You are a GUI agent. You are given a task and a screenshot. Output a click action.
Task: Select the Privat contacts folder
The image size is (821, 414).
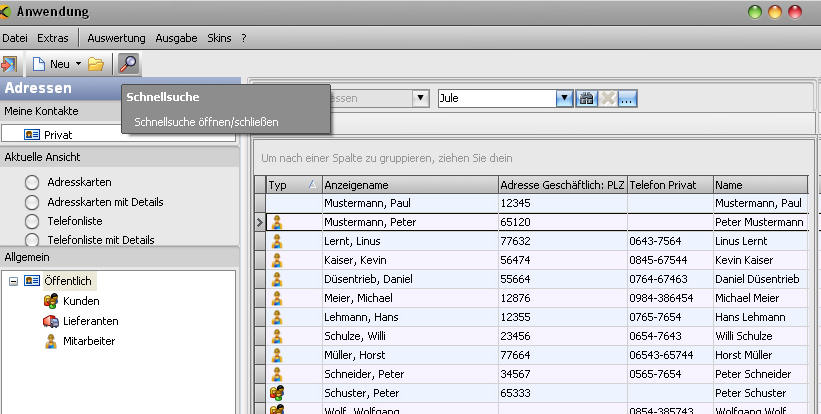pos(58,135)
